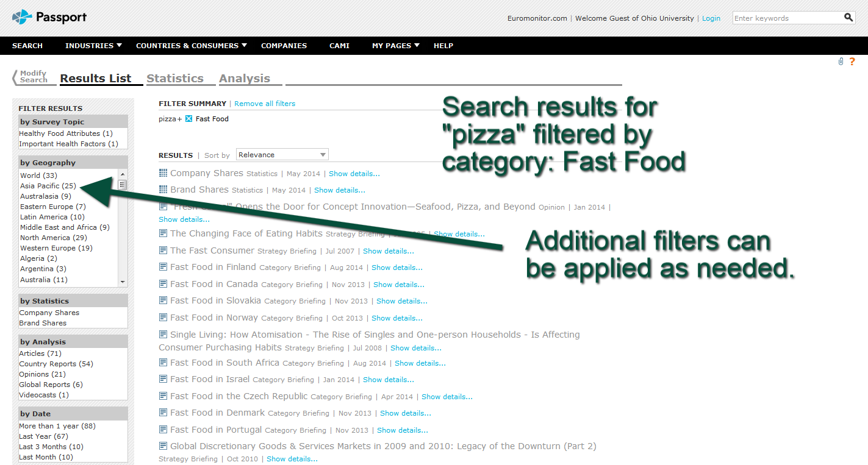Viewport: 868px width, 465px height.
Task: Filter analysis by Articles (71)
Action: [40, 353]
